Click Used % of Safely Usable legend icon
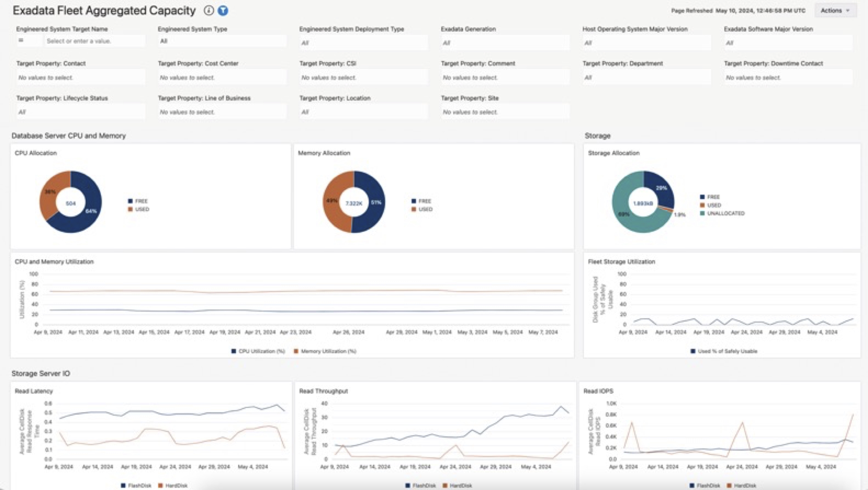The height and width of the screenshot is (490, 868). [693, 351]
